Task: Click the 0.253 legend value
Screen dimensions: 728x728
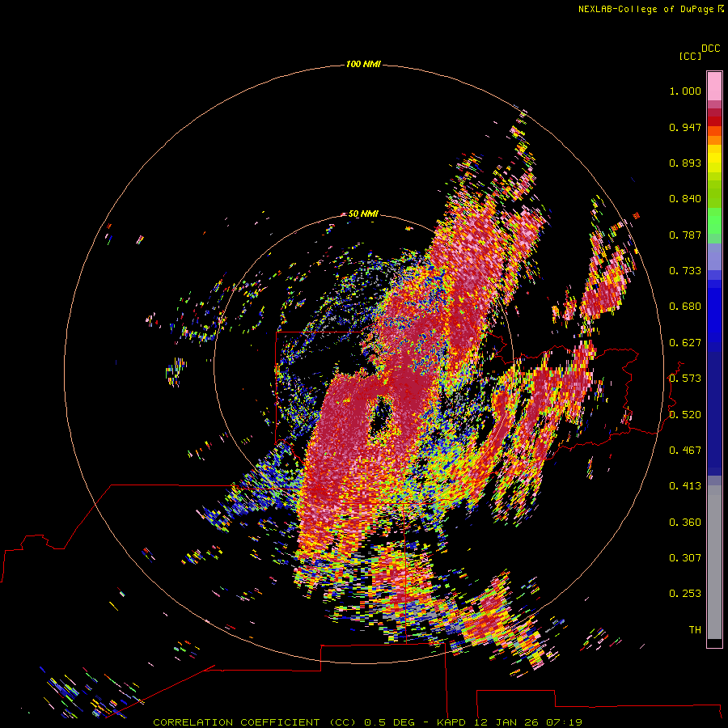Action: pos(685,594)
